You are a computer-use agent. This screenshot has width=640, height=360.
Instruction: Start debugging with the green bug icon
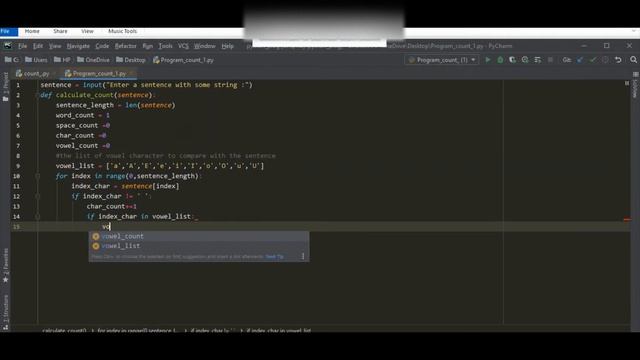click(500, 60)
